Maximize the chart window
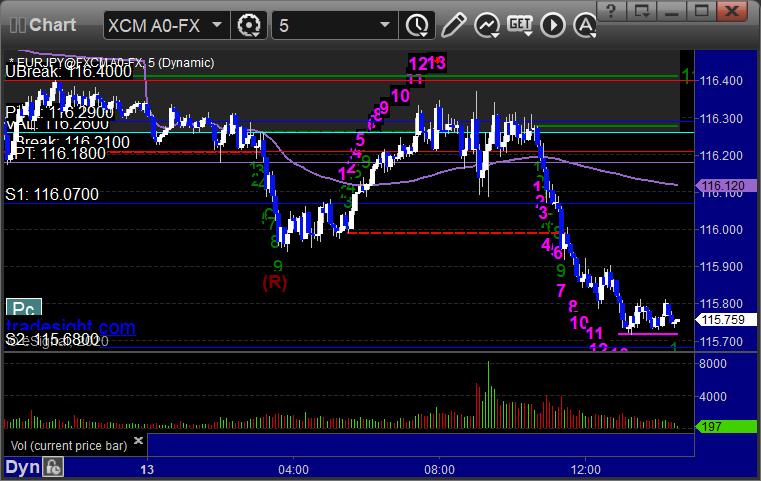The height and width of the screenshot is (481, 761). pos(701,11)
